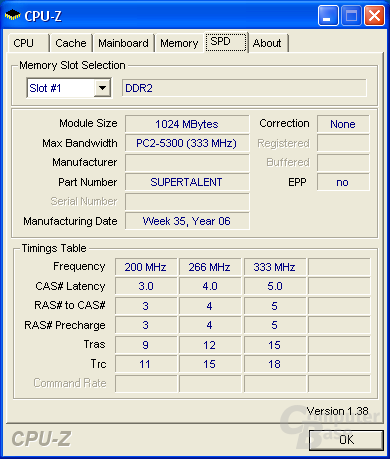Click the SUPERTALENT part number value
This screenshot has height=459, width=390.
click(187, 182)
